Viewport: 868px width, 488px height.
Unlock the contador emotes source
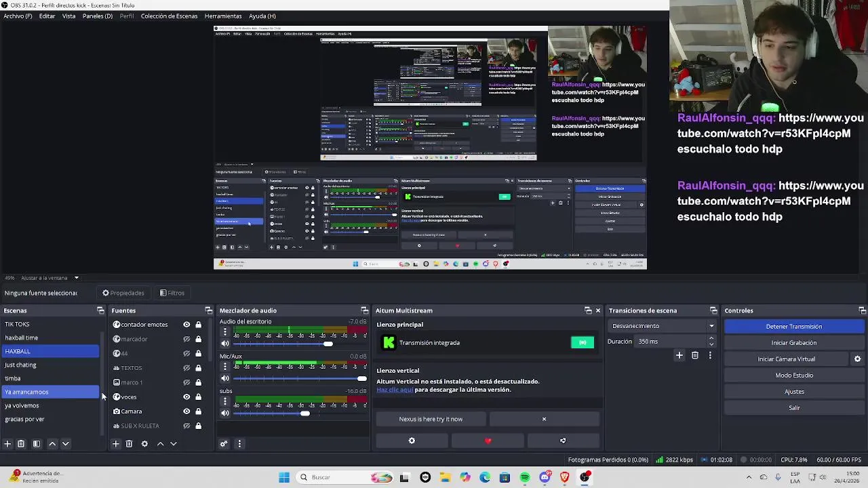pos(198,325)
